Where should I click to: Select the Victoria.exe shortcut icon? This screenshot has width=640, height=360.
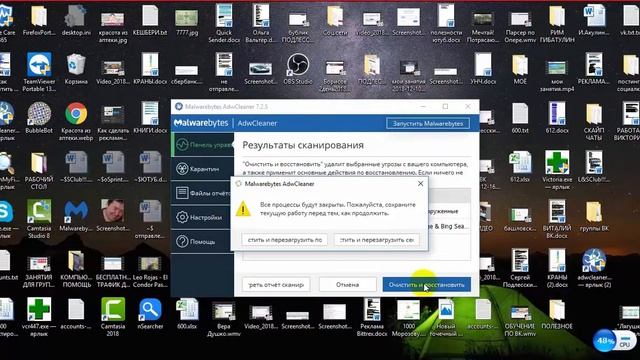[x=557, y=171]
